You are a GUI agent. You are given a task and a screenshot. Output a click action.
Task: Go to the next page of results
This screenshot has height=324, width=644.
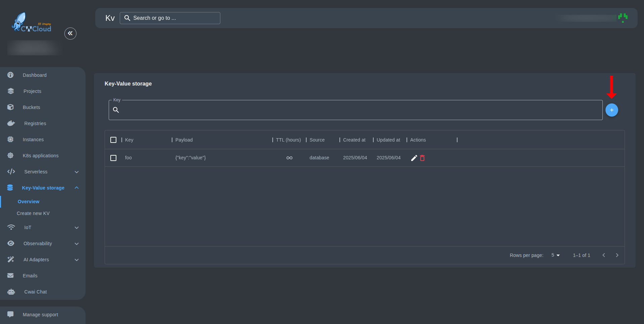[x=617, y=255]
